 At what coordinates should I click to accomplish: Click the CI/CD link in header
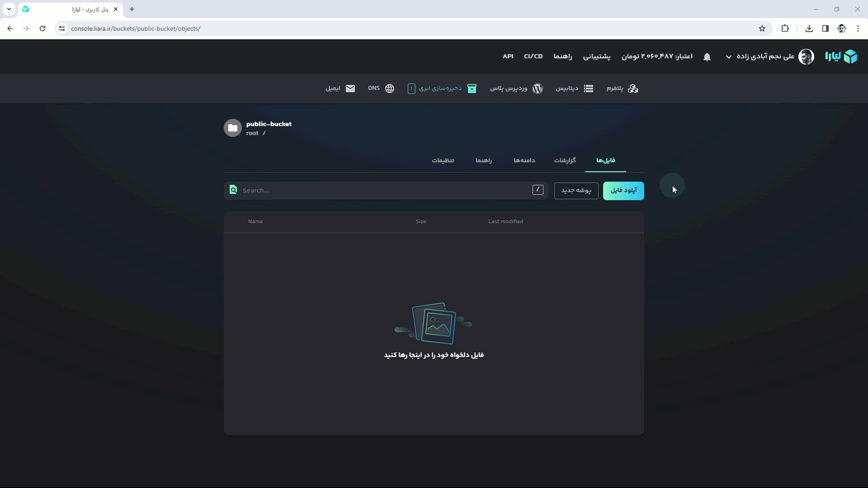tap(533, 56)
